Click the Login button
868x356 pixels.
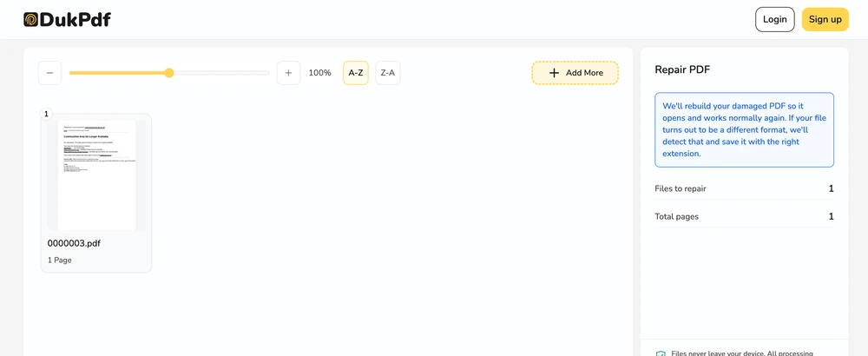click(x=774, y=19)
